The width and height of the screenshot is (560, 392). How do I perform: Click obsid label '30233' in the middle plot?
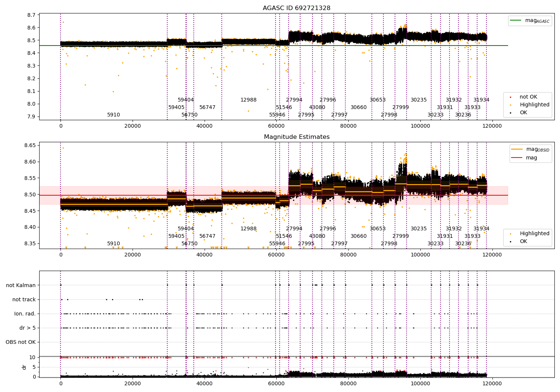[435, 244]
